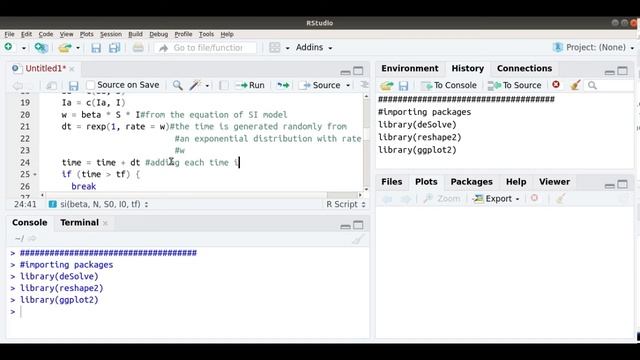
Task: Open the new file dropdown arrow
Action: (24, 48)
